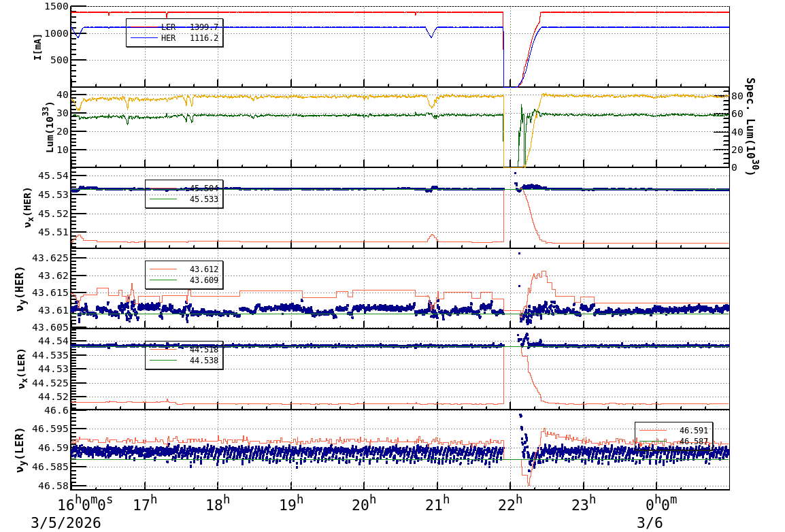Viewport: 785px width, 532px height.
Task: Click the 43.605 tick label
Action: (x=50, y=327)
